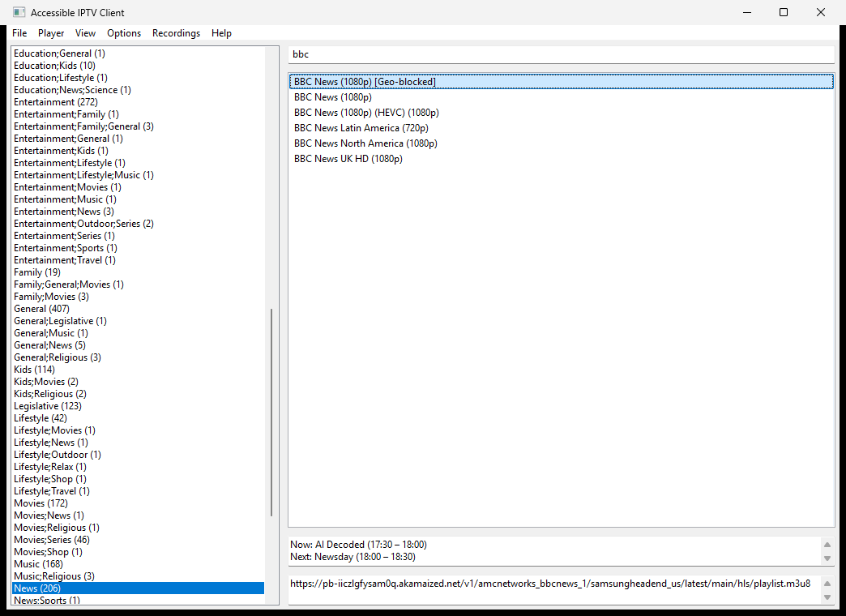Open the File menu
The width and height of the screenshot is (846, 616).
[x=19, y=33]
